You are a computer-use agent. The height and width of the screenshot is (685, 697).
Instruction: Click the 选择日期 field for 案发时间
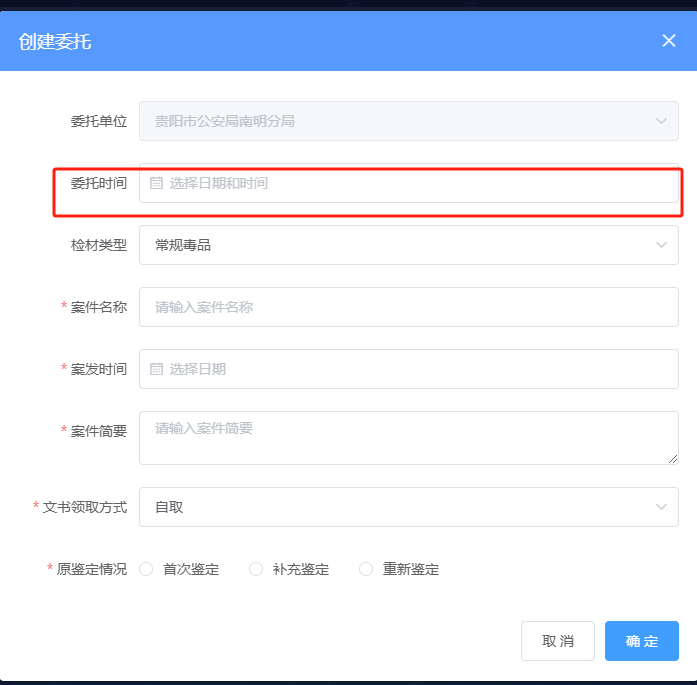pyautogui.click(x=410, y=369)
